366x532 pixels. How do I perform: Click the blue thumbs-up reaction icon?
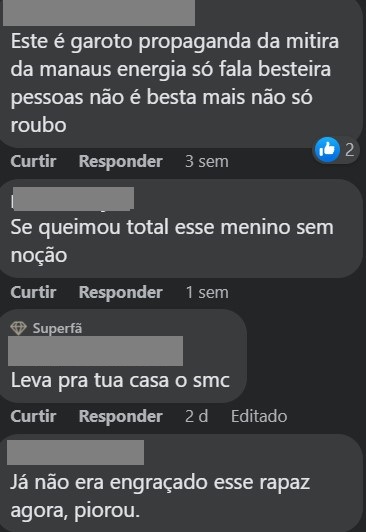click(x=327, y=149)
